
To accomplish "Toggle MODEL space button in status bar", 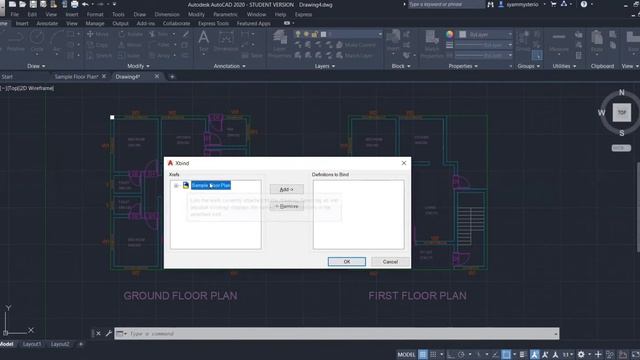I will pyautogui.click(x=406, y=354).
